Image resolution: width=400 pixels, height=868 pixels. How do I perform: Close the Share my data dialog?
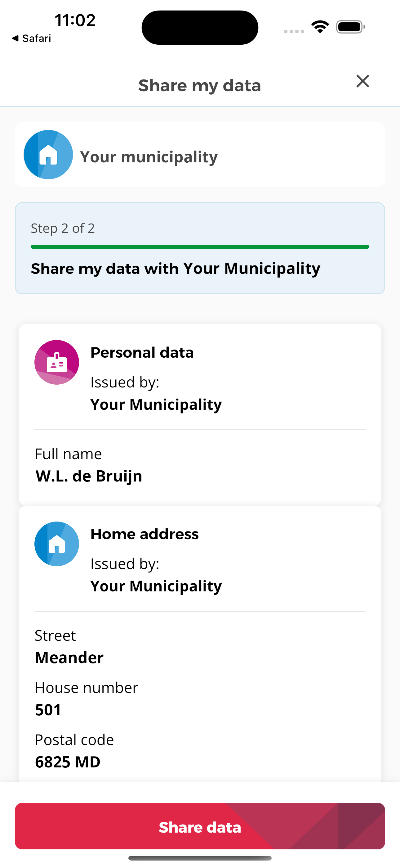(x=362, y=81)
